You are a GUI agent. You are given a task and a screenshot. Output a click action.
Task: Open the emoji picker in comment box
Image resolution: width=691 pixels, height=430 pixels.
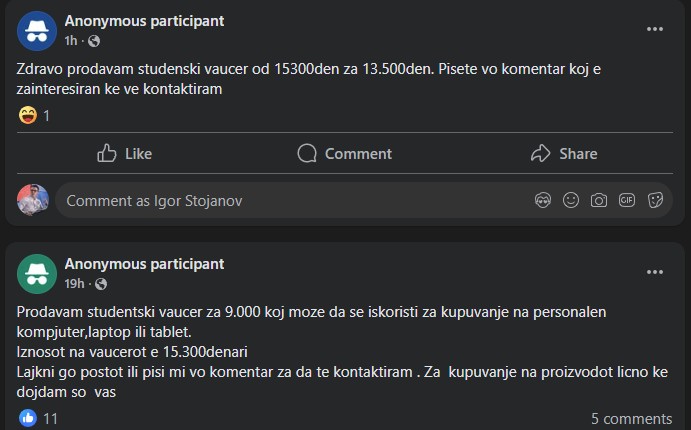[571, 200]
